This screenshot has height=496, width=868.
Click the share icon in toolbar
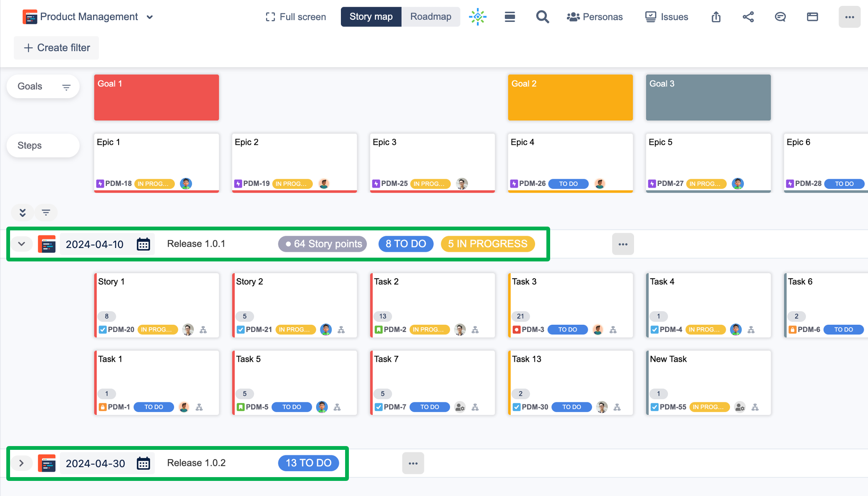coord(748,17)
